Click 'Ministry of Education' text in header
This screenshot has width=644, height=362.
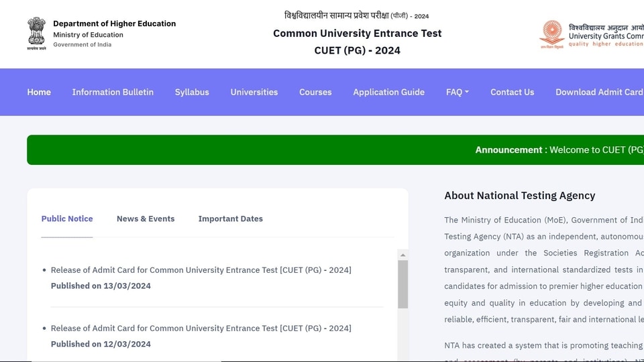(88, 35)
